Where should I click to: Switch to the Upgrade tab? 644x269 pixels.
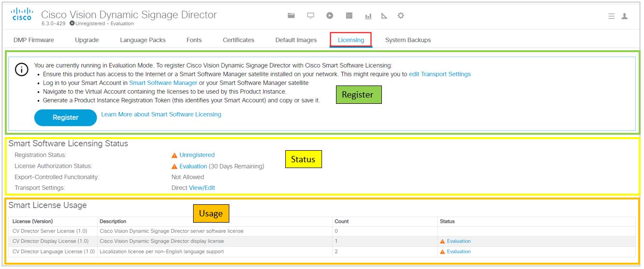[x=87, y=40]
